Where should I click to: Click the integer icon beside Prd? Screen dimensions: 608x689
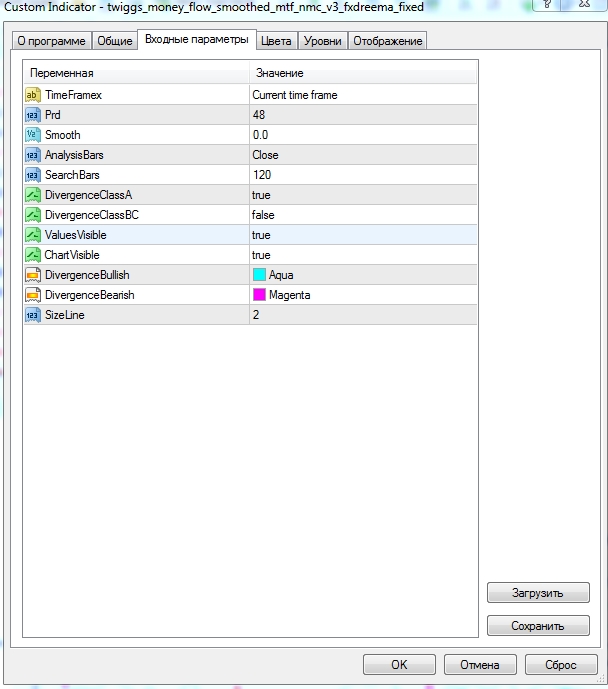33,115
